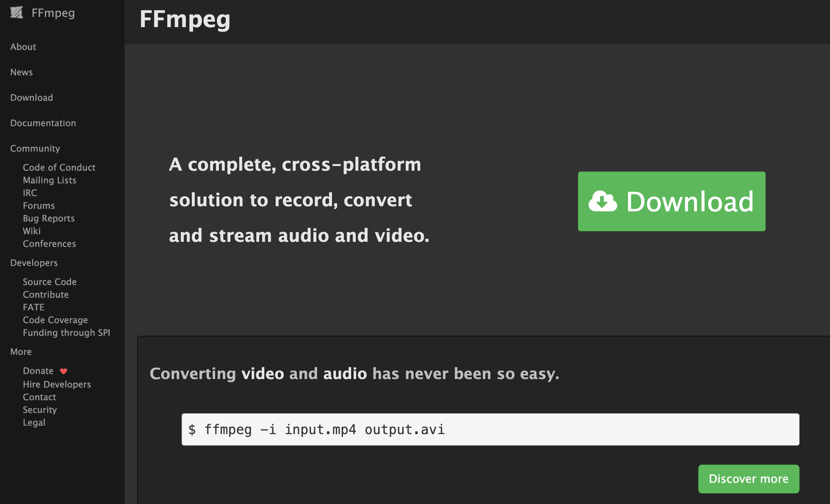Go to the Source Code page
This screenshot has width=830, height=504.
click(50, 282)
